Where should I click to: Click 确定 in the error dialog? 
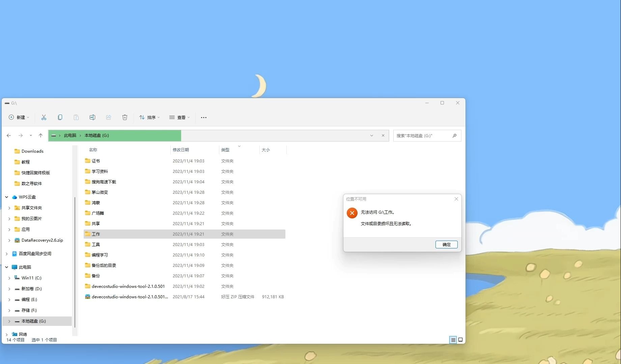point(446,244)
